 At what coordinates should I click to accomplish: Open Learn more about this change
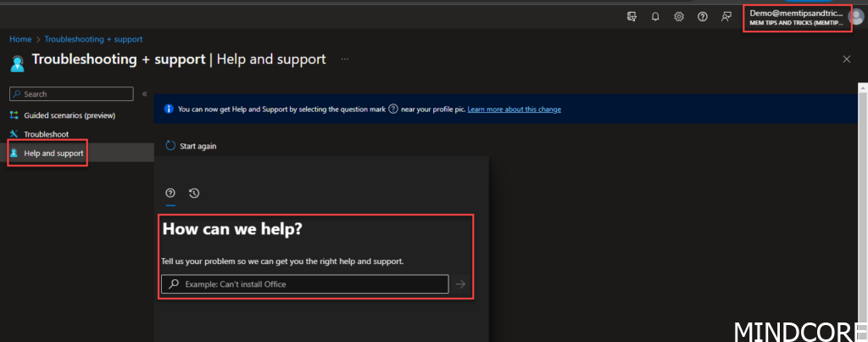point(515,109)
